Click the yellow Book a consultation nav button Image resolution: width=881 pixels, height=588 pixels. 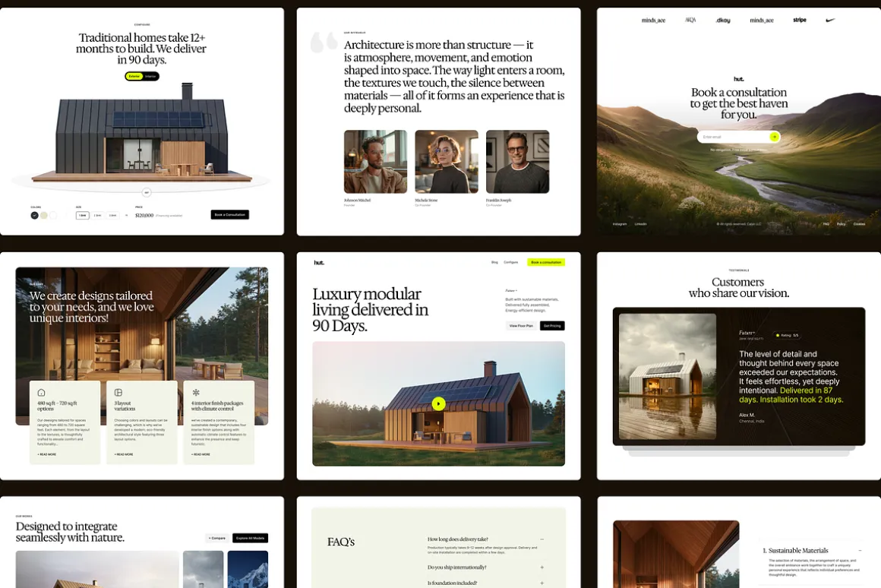tap(546, 263)
